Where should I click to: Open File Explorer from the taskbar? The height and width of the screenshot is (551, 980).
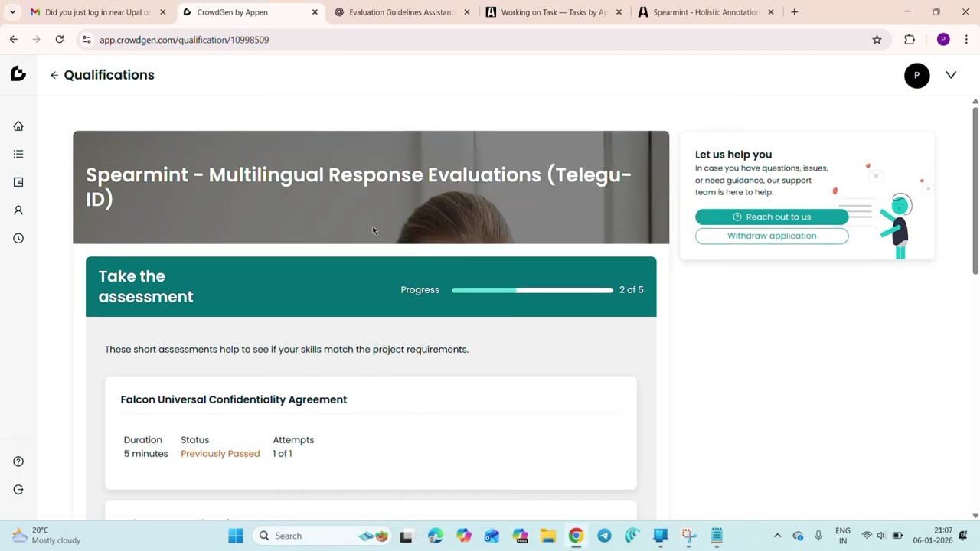[547, 536]
